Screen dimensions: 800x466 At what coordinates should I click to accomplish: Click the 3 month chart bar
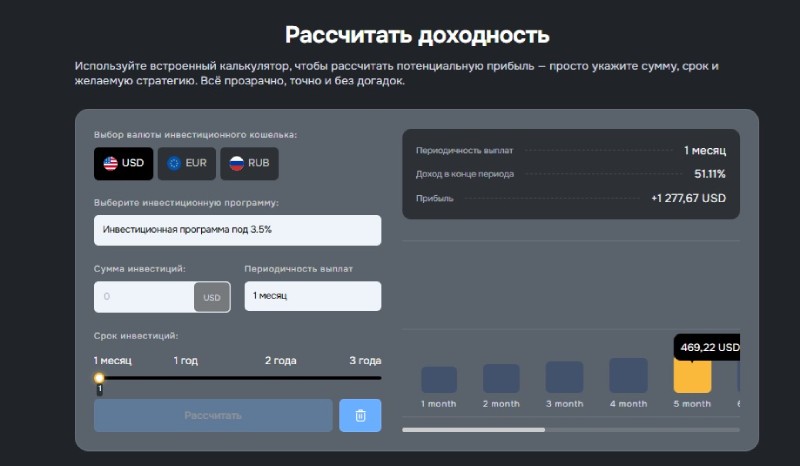pos(564,377)
